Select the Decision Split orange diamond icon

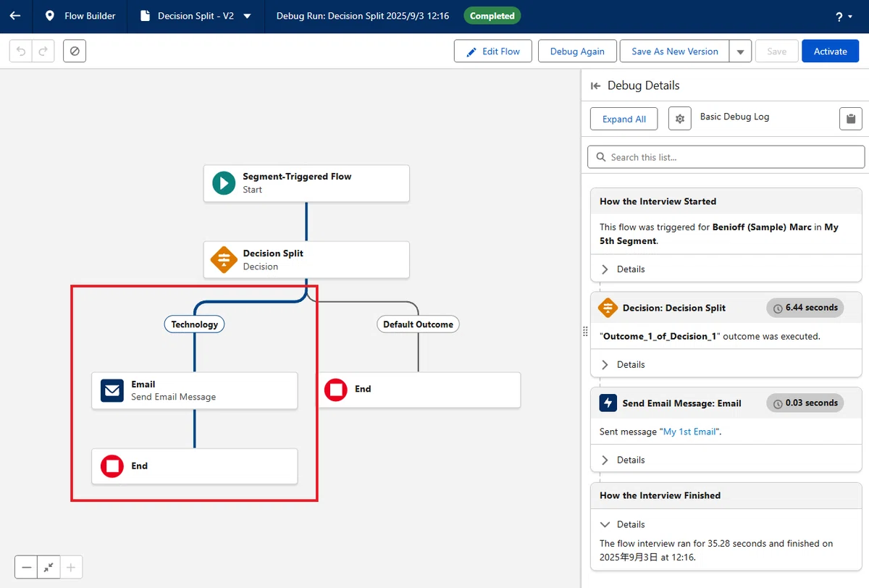[x=224, y=260]
